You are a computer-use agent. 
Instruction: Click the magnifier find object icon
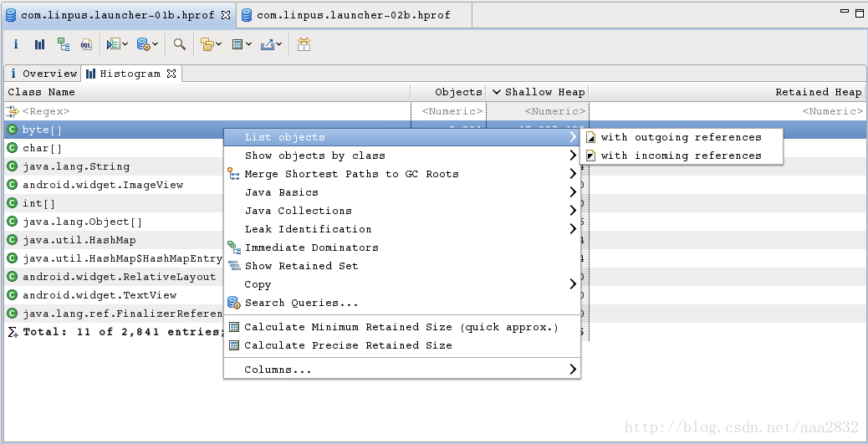click(x=179, y=44)
